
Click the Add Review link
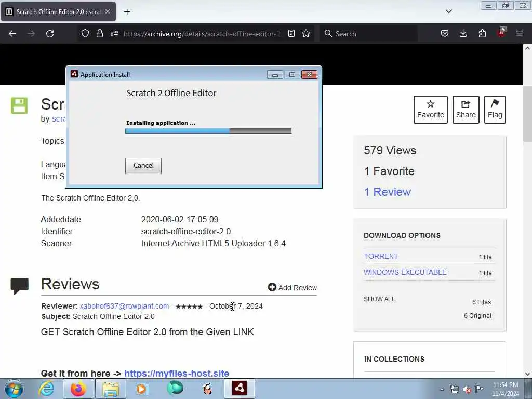pos(292,287)
